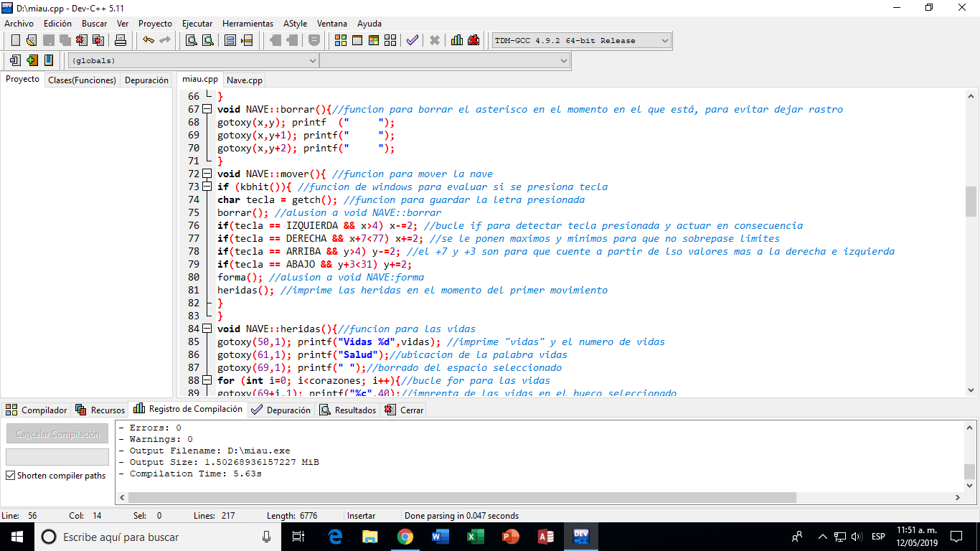Collapse the for-loop fold at line 88

(x=207, y=380)
